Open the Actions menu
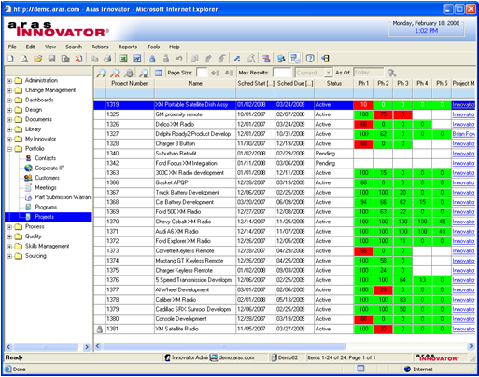The width and height of the screenshot is (479, 377). pos(100,47)
